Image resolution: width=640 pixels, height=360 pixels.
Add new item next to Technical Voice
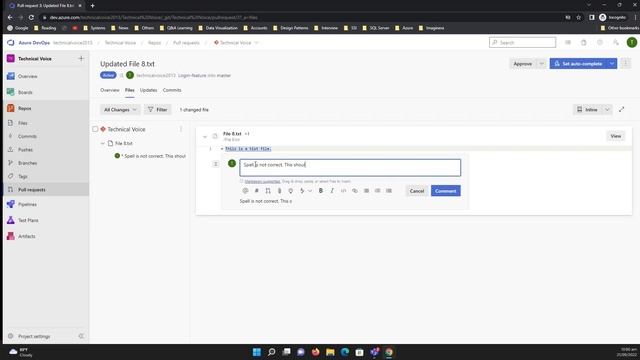[81, 58]
